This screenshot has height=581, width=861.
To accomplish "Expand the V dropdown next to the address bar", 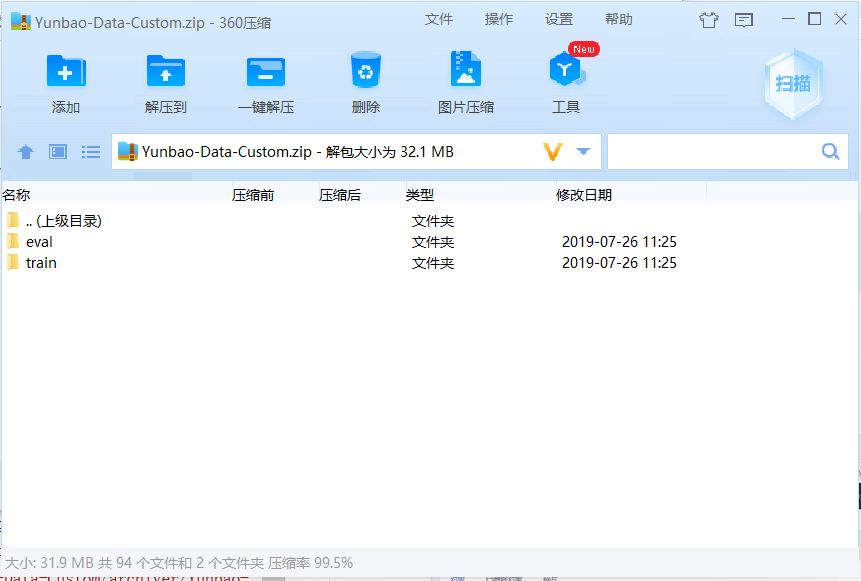I will pos(553,151).
